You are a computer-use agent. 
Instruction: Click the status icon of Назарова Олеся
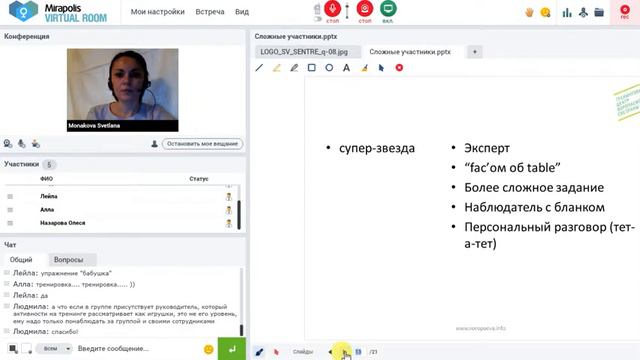click(x=229, y=223)
